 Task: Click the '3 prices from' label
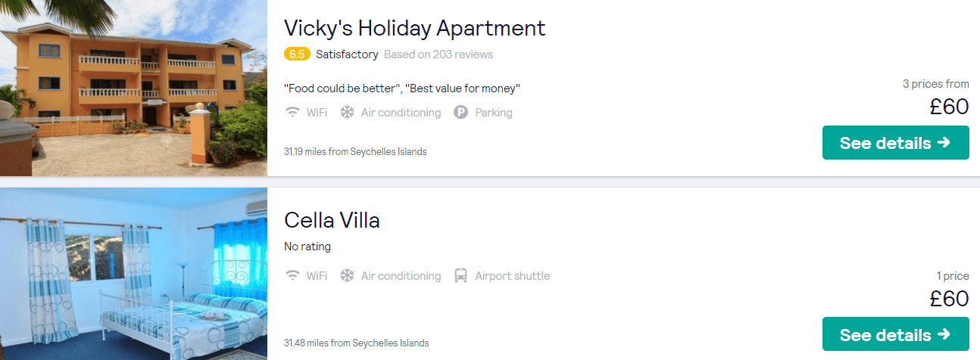tap(935, 84)
